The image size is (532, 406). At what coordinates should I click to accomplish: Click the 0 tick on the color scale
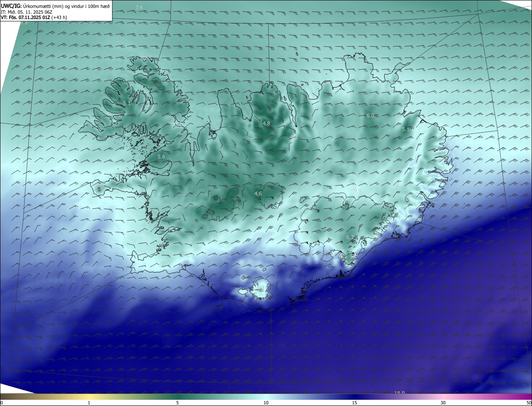tap(2, 403)
